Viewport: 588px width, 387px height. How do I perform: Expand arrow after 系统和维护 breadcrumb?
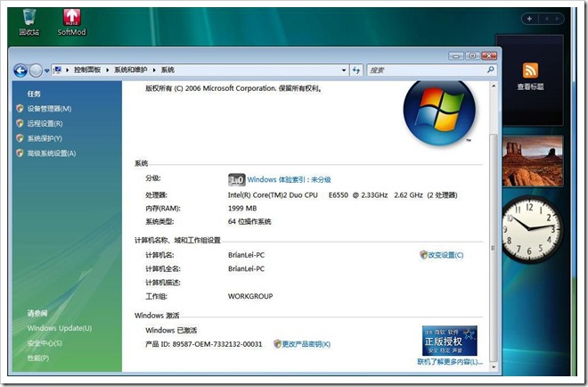pos(154,70)
